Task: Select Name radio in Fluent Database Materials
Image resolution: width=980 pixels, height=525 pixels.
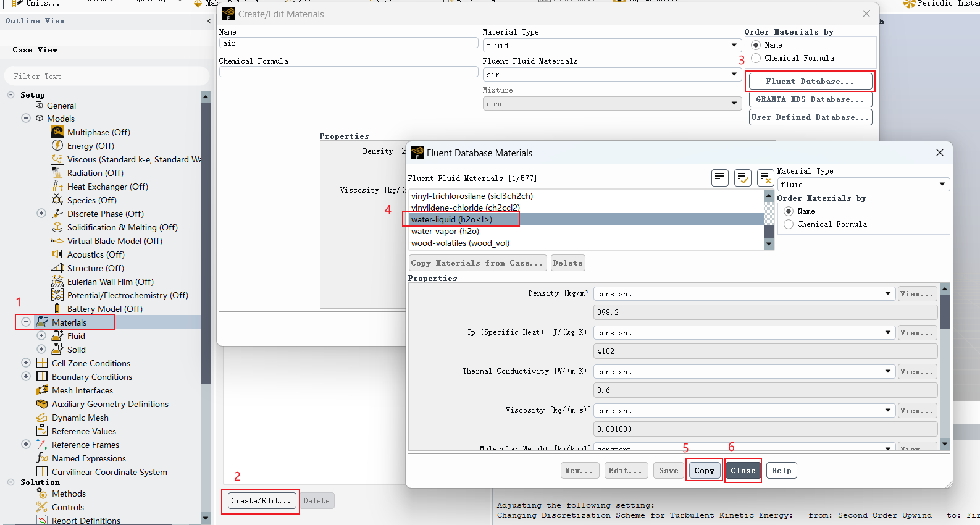Action: point(789,211)
